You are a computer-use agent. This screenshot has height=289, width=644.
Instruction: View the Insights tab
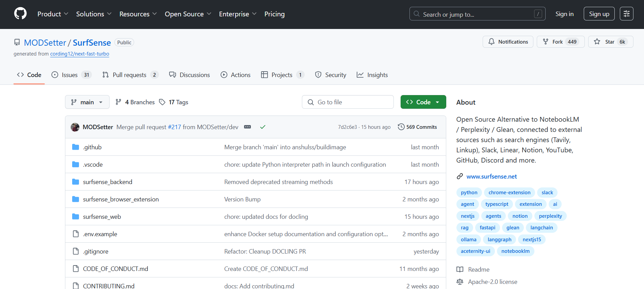pos(372,75)
